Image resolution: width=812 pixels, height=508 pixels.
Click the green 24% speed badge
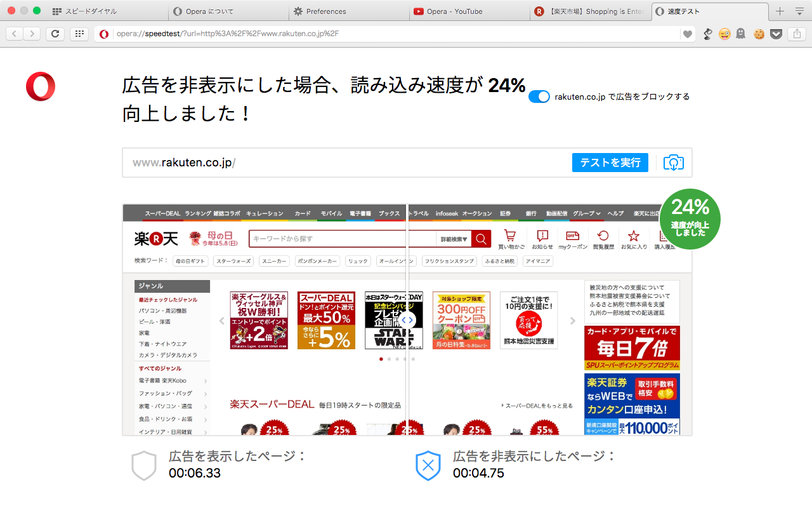pos(690,219)
